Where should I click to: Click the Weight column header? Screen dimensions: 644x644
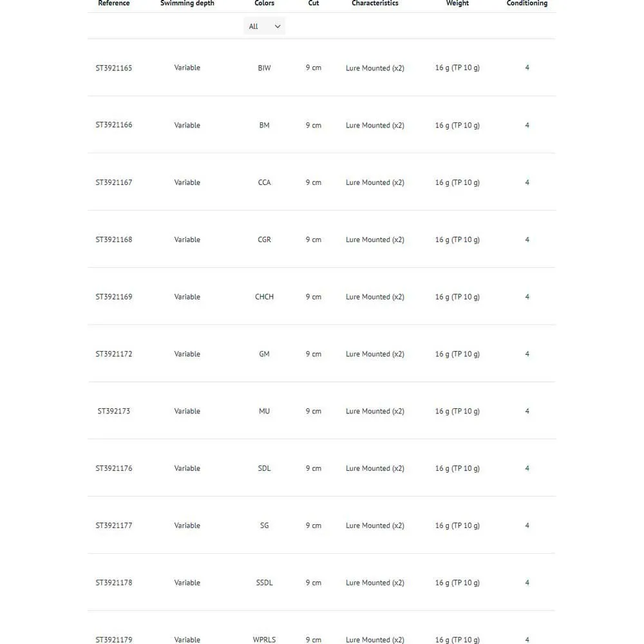coord(457,4)
